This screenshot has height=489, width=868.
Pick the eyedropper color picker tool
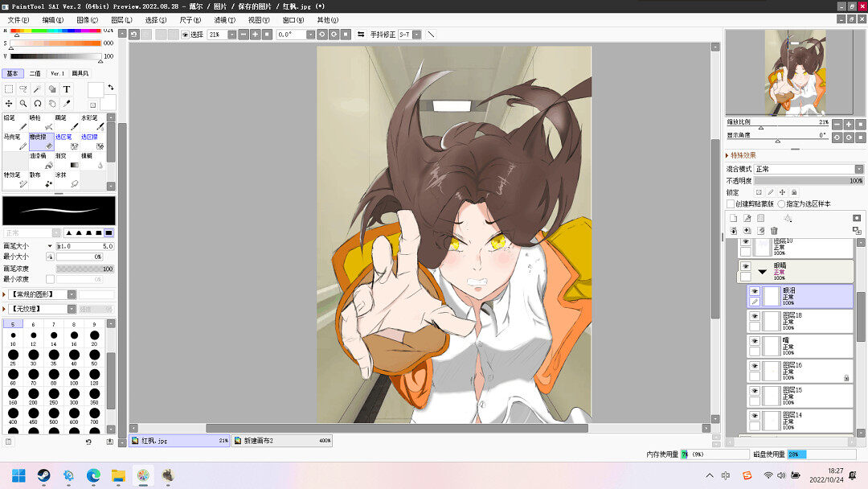click(67, 104)
